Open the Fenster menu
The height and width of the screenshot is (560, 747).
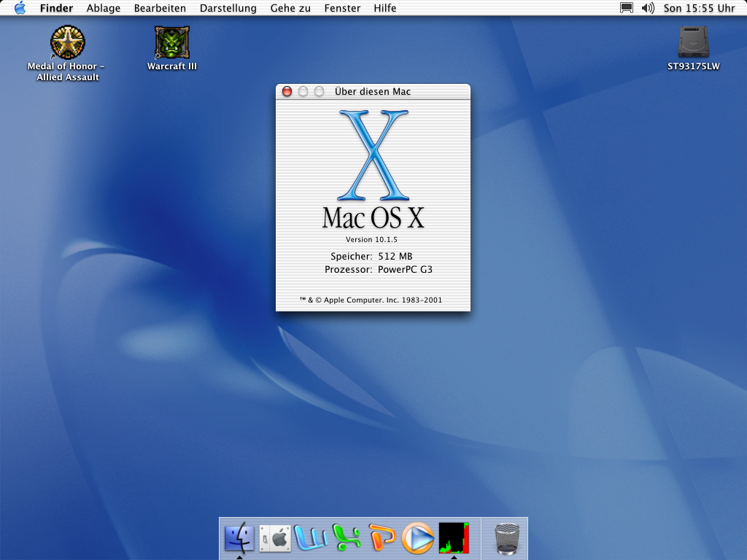(x=343, y=8)
